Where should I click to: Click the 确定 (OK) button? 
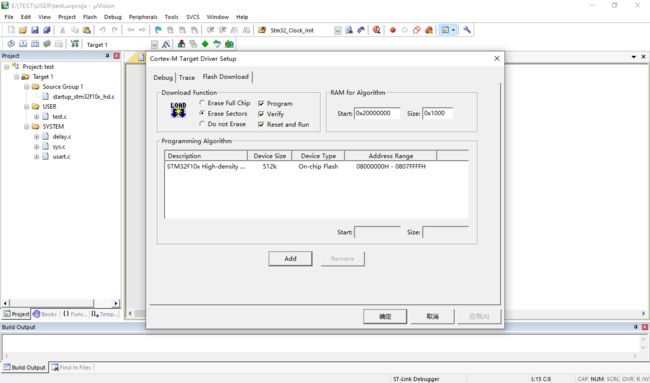pos(385,316)
